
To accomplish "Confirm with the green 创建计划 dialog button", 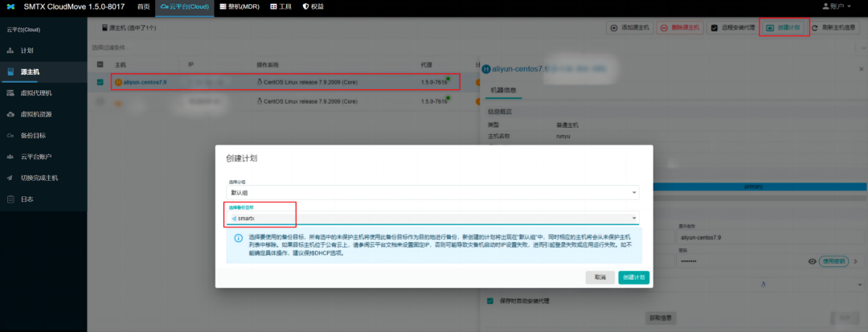I will 634,277.
